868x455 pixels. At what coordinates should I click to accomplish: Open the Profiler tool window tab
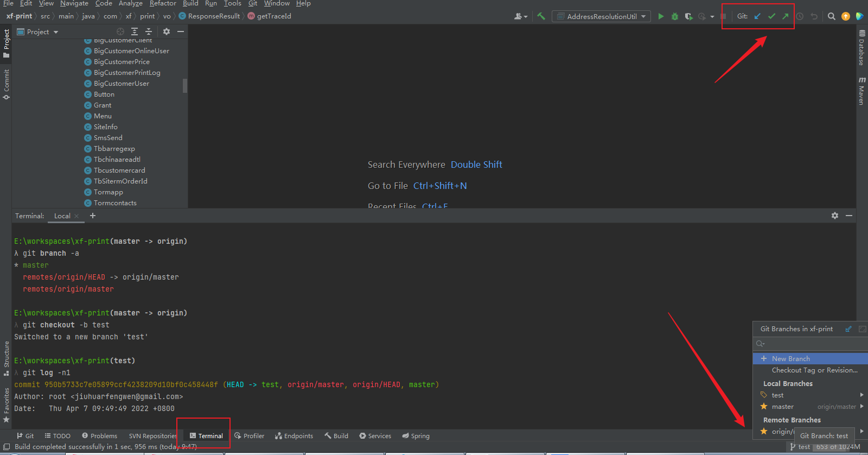coord(249,436)
